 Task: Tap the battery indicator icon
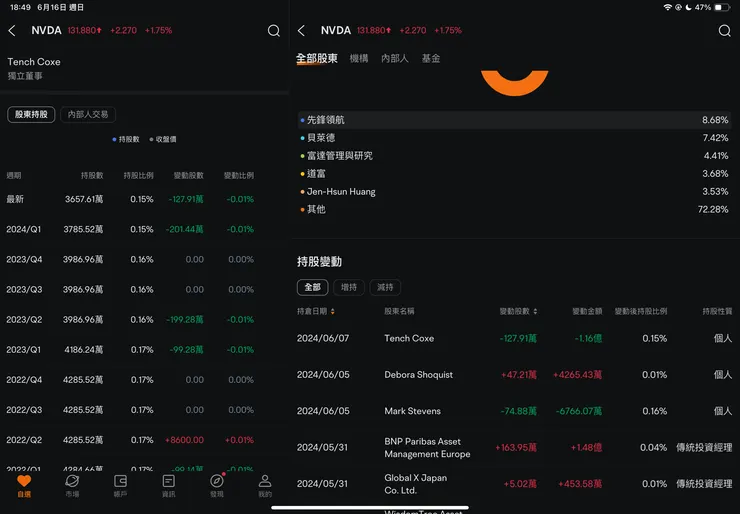click(x=722, y=7)
